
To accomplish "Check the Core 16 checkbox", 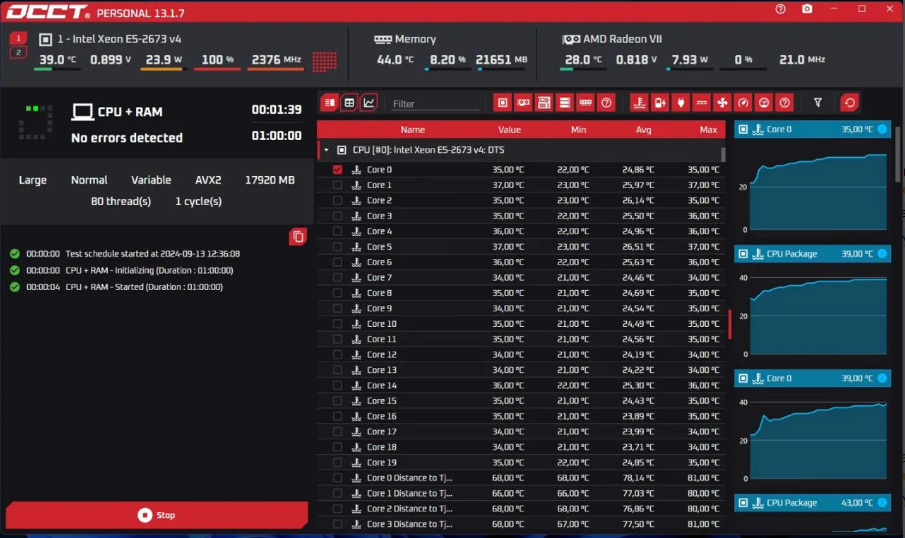I will pyautogui.click(x=338, y=416).
